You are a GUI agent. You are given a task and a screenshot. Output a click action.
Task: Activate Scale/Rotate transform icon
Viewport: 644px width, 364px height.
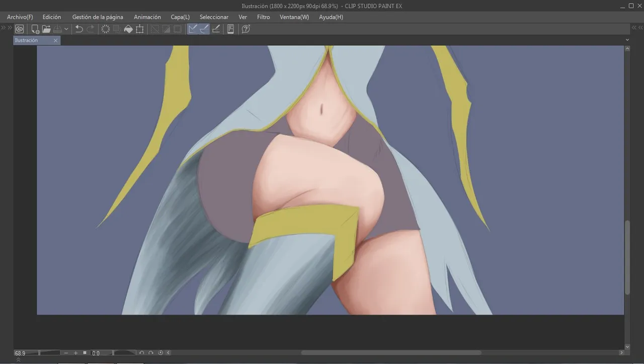140,29
